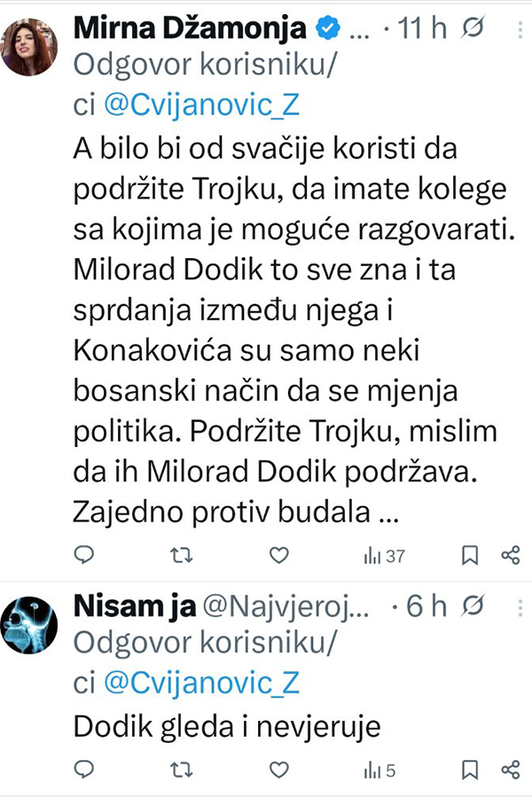Reply to Nisam ja's tweet

pos(83,768)
